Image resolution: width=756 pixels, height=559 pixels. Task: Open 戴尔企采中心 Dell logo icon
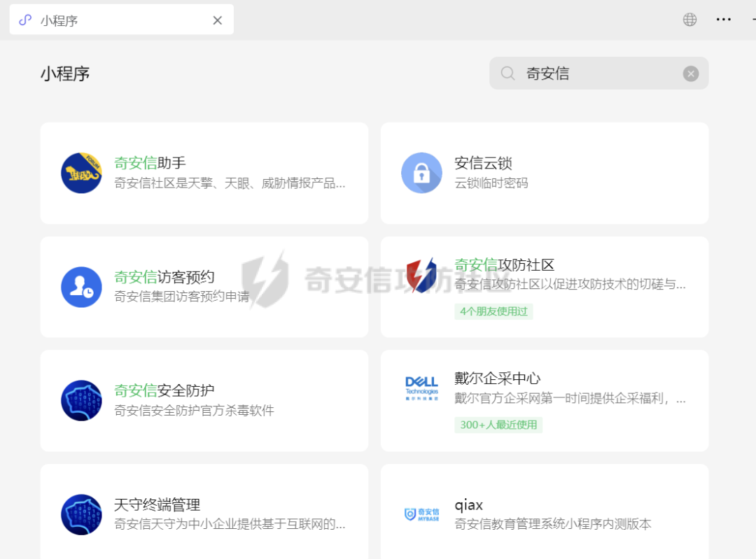tap(421, 388)
